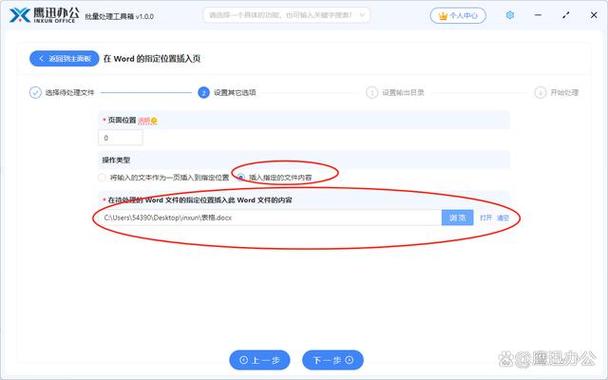Click the 清空 link
608x380 pixels.
pyautogui.click(x=503, y=218)
